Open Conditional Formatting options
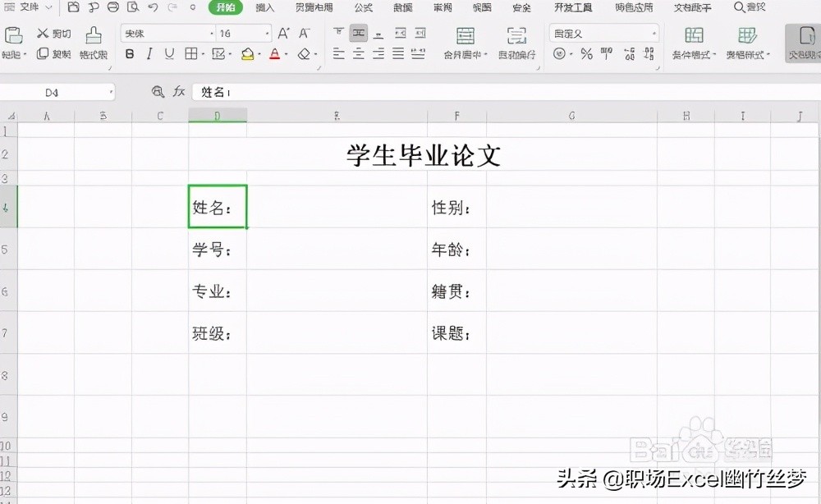This screenshot has width=821, height=504. click(x=694, y=41)
